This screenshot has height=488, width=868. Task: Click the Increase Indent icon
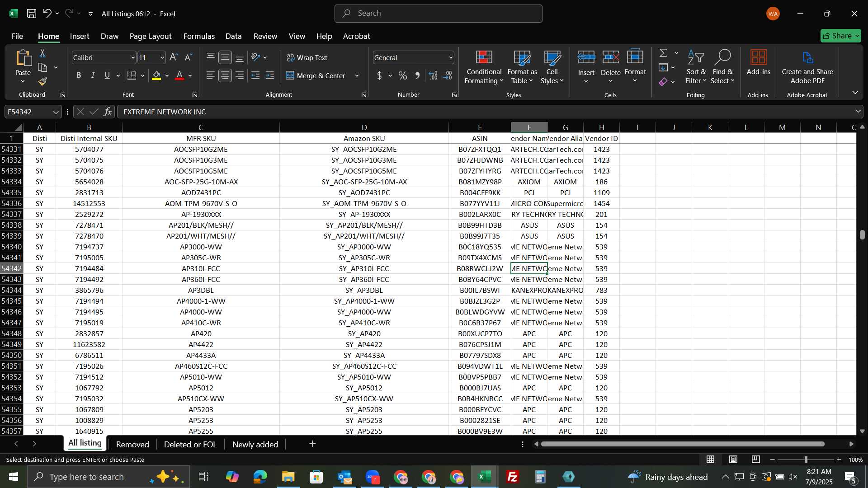point(270,75)
